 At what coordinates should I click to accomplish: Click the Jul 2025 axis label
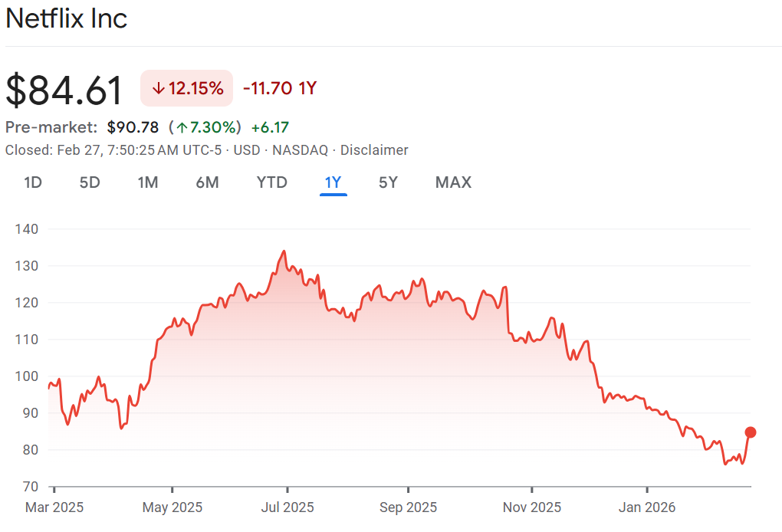pyautogui.click(x=287, y=507)
